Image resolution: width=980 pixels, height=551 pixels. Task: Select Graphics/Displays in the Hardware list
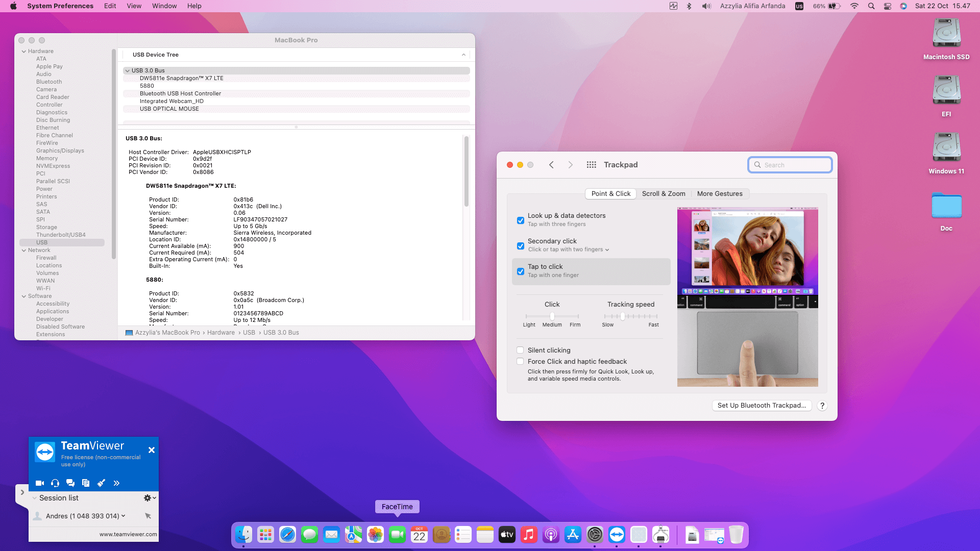(60, 151)
